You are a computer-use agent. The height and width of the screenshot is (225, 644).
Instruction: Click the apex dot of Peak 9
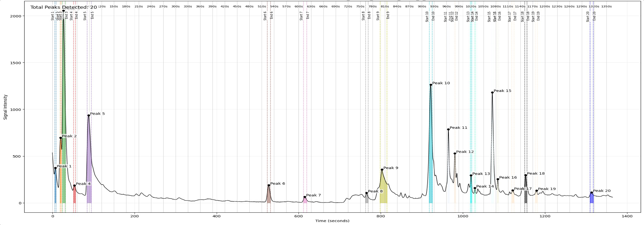(x=382, y=170)
